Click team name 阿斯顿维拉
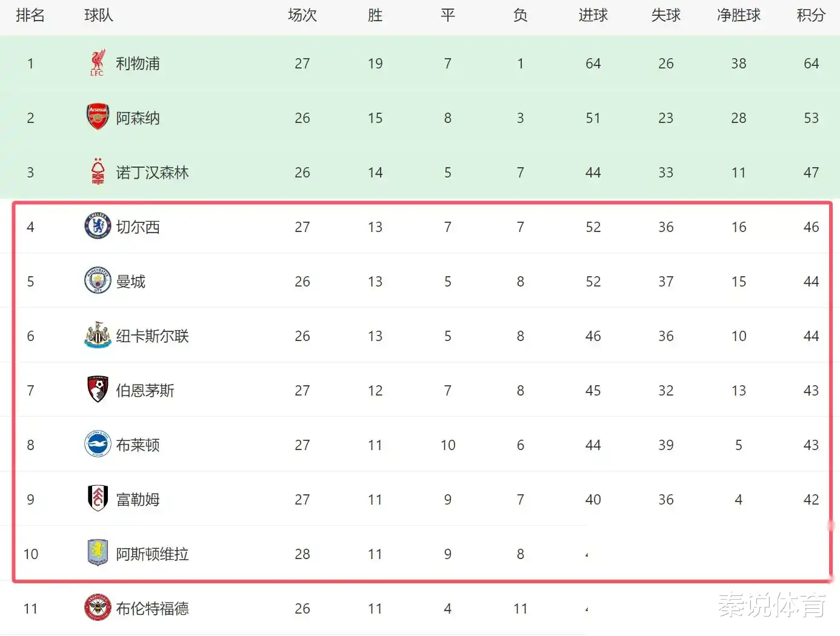 tap(153, 554)
